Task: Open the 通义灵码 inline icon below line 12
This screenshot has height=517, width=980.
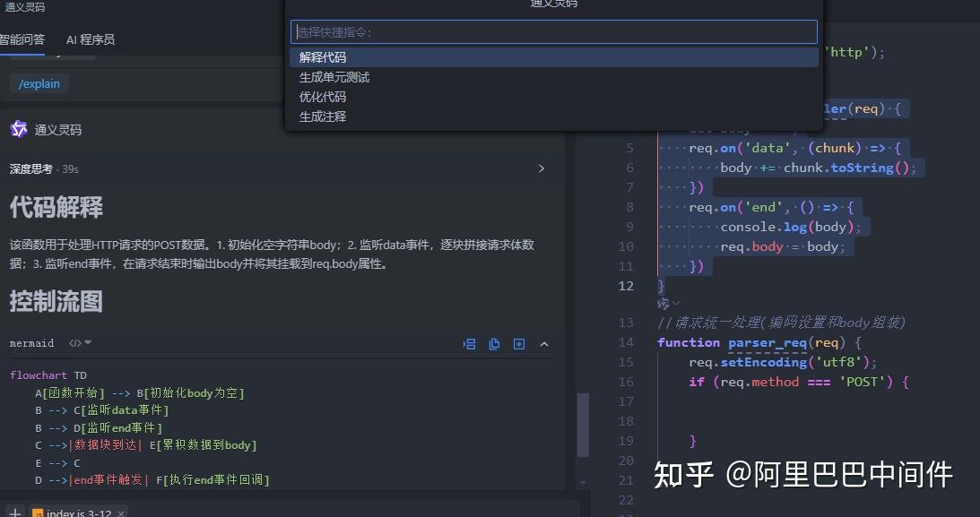Action: pyautogui.click(x=663, y=304)
